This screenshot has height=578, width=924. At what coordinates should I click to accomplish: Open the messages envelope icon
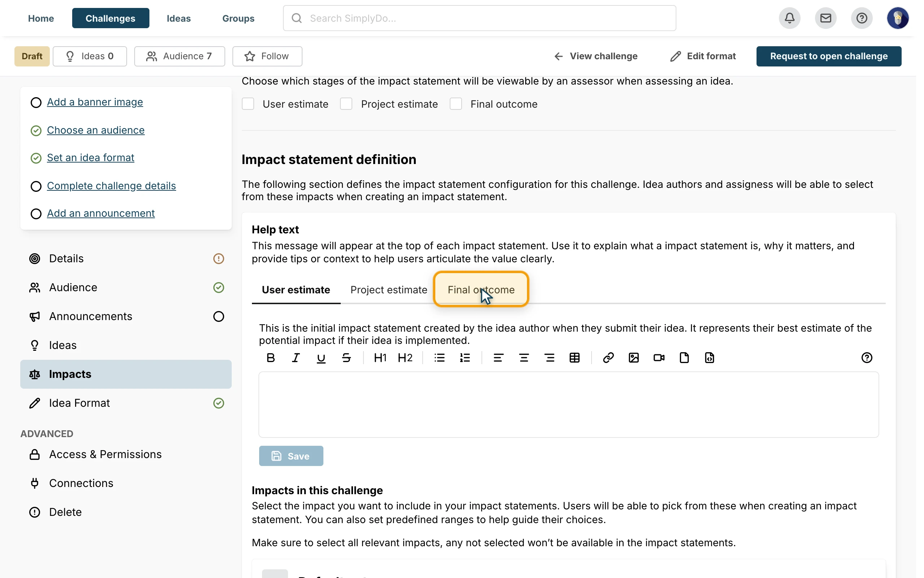(x=825, y=18)
